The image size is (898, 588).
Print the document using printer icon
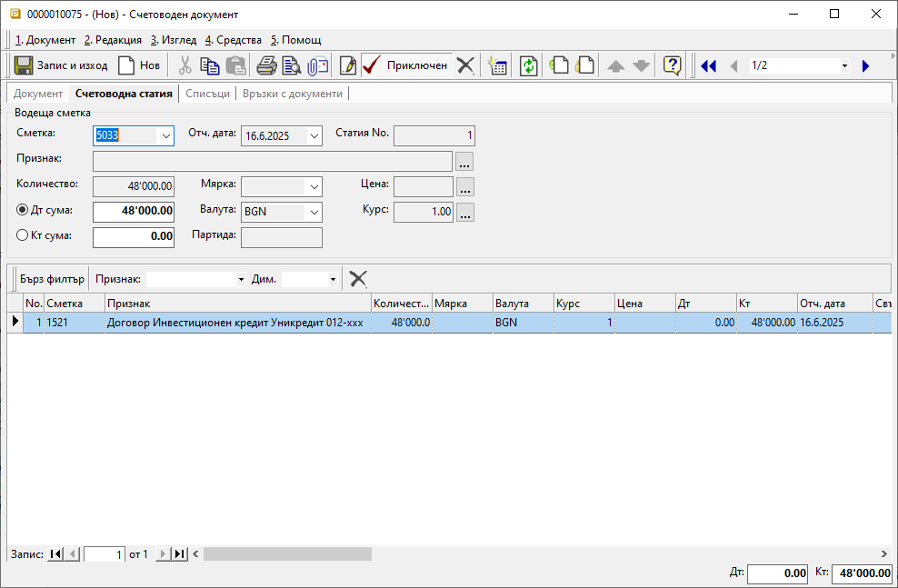266,65
